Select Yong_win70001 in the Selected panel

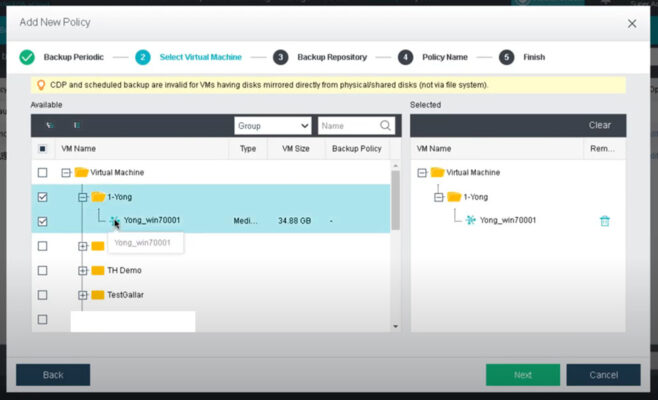coord(508,220)
